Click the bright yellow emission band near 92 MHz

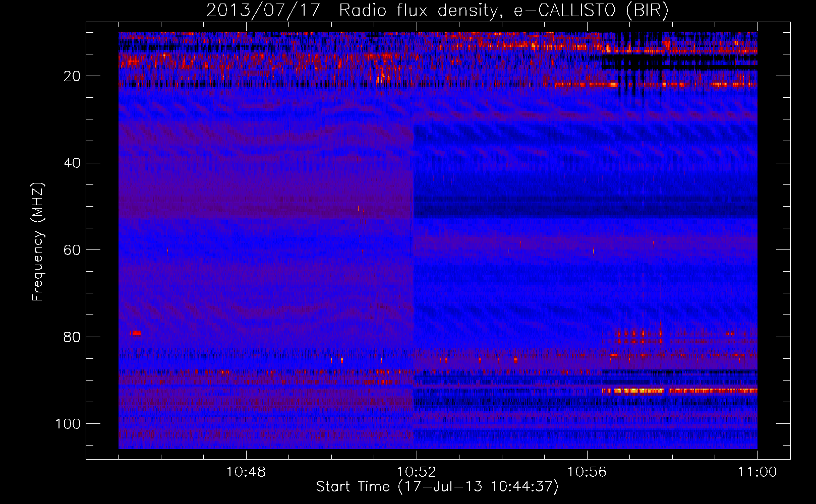pos(680,391)
